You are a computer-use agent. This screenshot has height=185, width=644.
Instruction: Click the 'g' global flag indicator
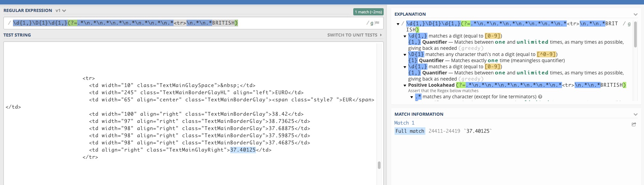pos(372,23)
